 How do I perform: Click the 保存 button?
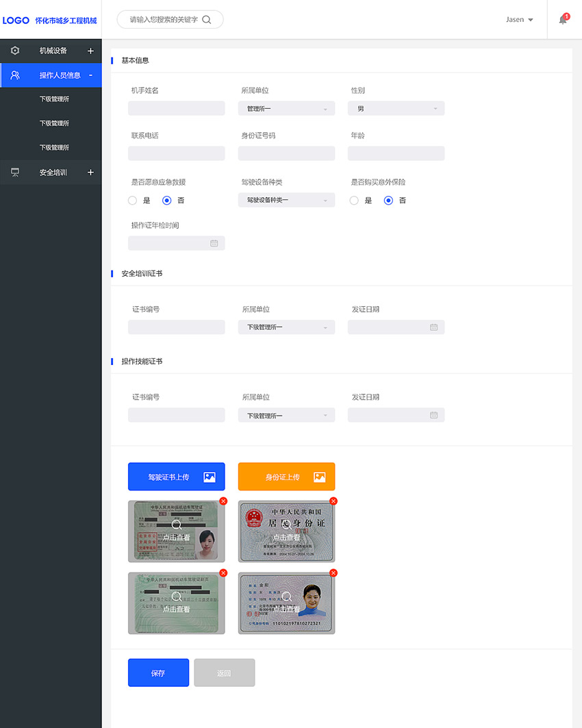click(x=158, y=673)
